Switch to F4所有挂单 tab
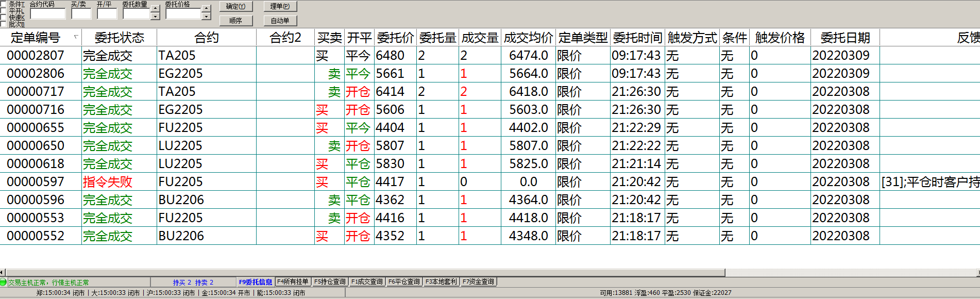Screen dimensions: 980x299 point(293,281)
